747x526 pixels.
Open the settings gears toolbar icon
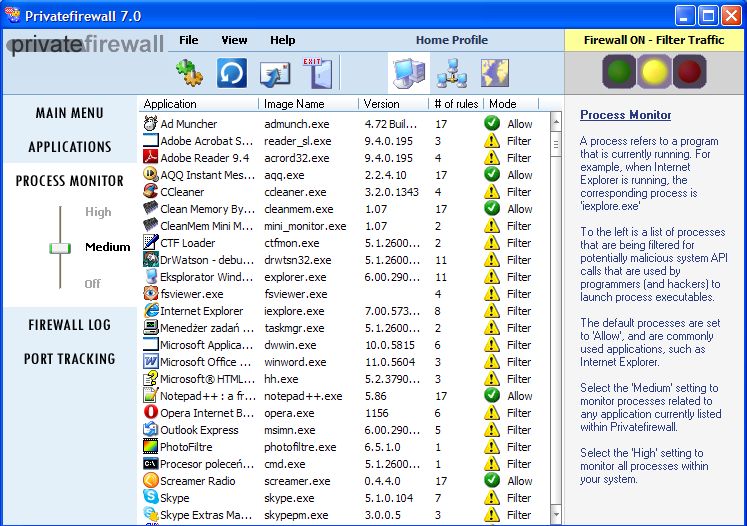[190, 73]
